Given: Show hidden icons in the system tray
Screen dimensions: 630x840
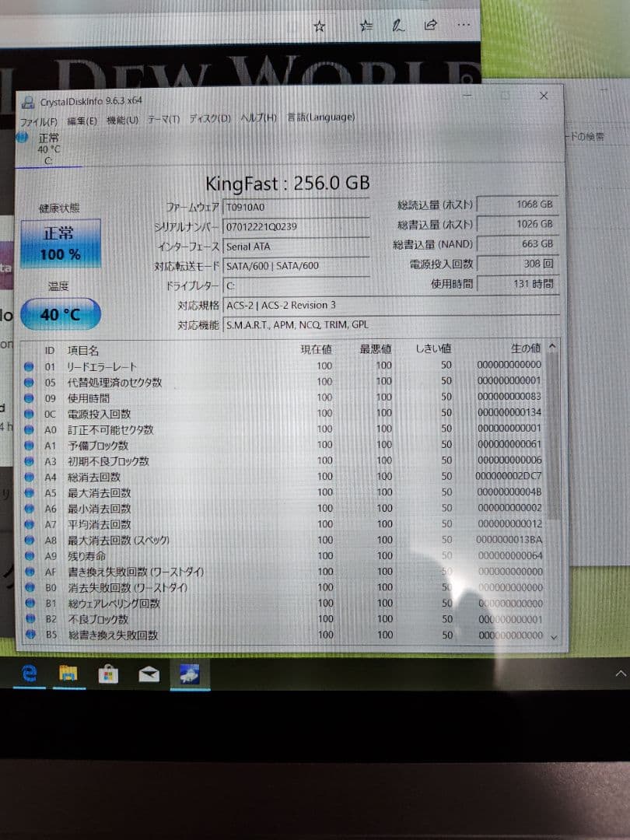Looking at the screenshot, I should point(621,674).
